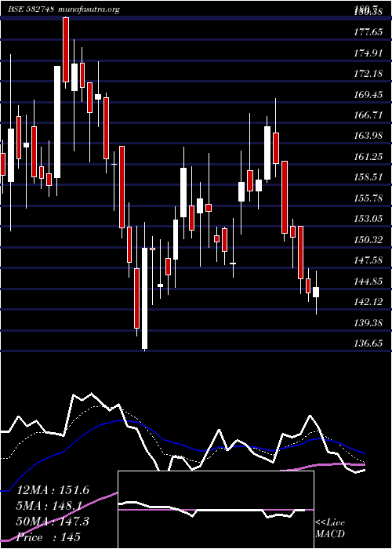Screen dimensions: 392x549
Task: Click the 150.32 price axis label
Action: coord(368,240)
